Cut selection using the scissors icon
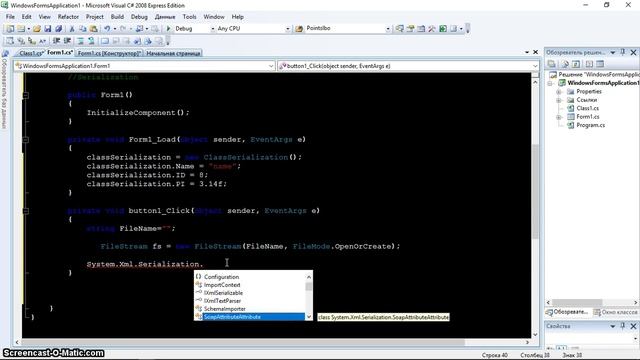This screenshot has width=640, height=360. coord(72,29)
